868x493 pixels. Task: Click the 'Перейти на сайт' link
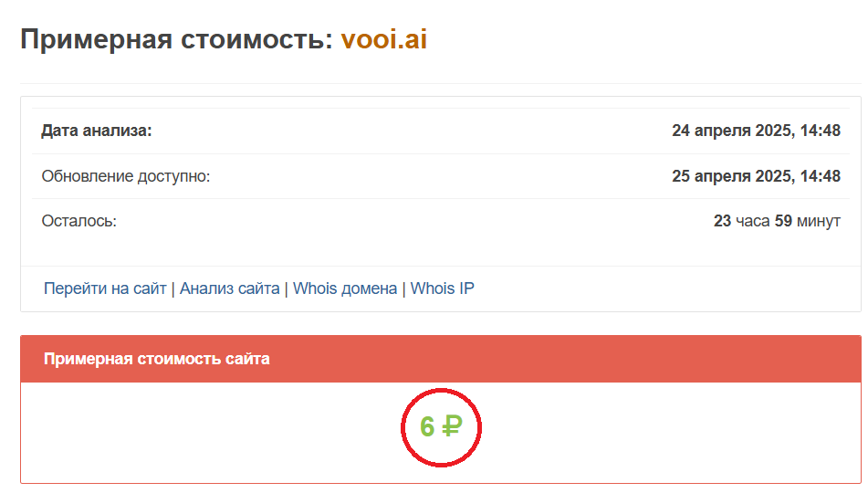click(105, 288)
